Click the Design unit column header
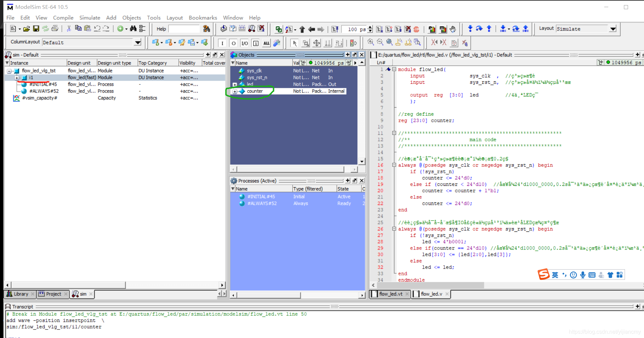The width and height of the screenshot is (644, 338). tap(82, 63)
